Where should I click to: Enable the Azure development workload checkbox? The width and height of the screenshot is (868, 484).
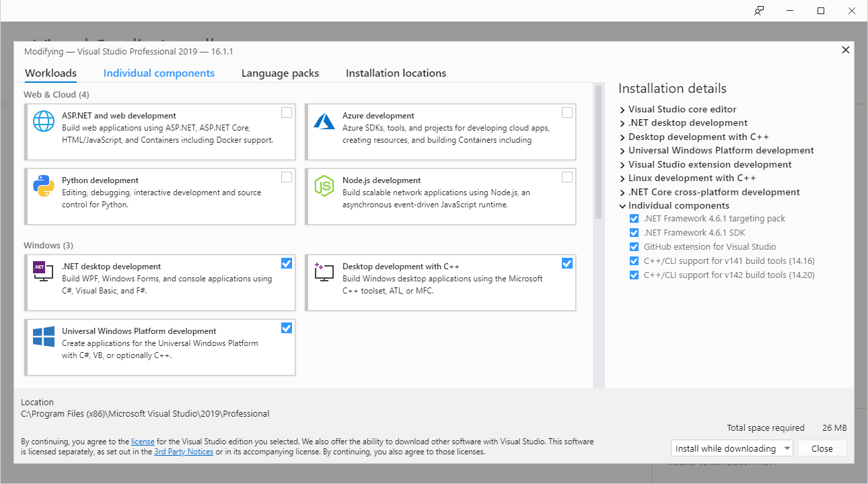[x=567, y=112]
